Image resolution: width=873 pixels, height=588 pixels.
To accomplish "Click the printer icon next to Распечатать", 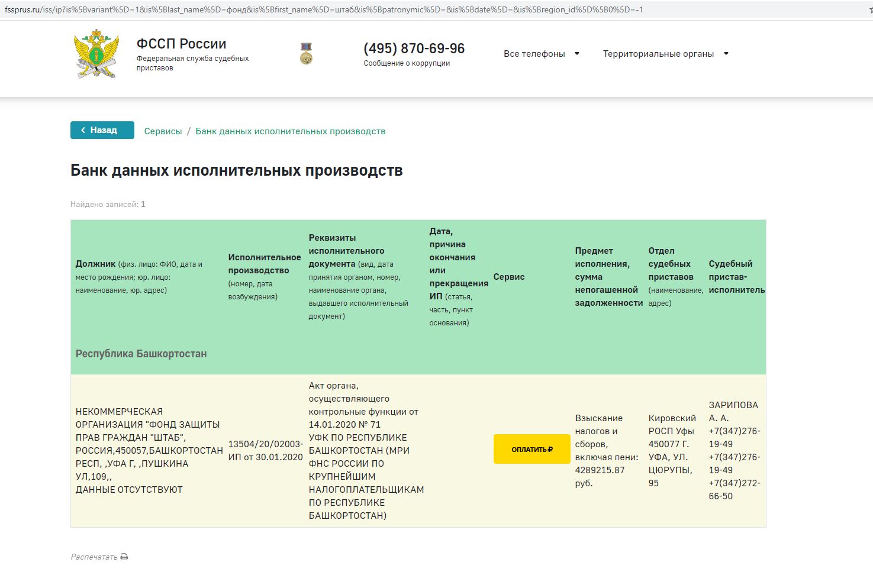I will [124, 556].
